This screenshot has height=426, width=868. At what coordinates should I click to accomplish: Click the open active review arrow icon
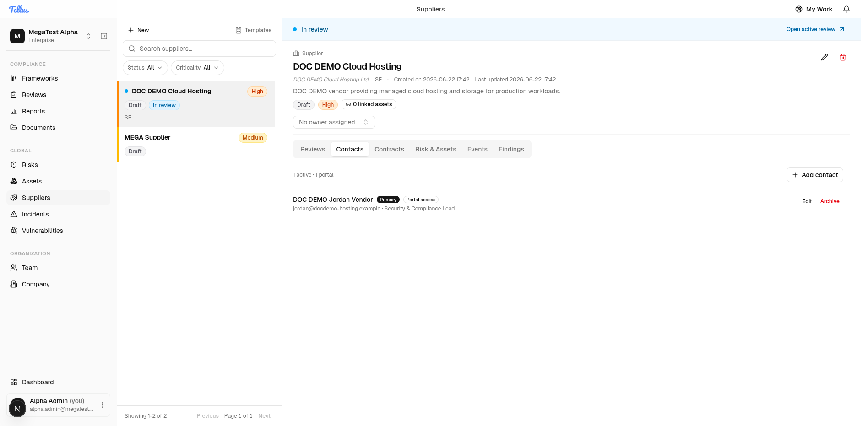[841, 29]
